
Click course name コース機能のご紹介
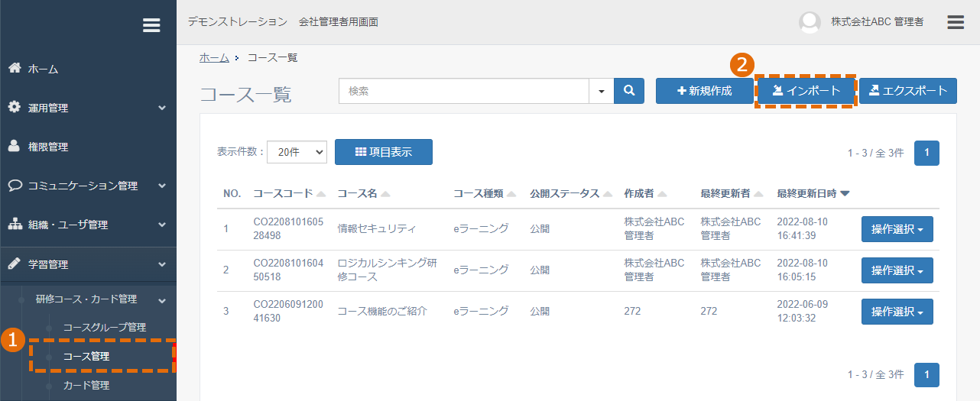click(x=382, y=311)
